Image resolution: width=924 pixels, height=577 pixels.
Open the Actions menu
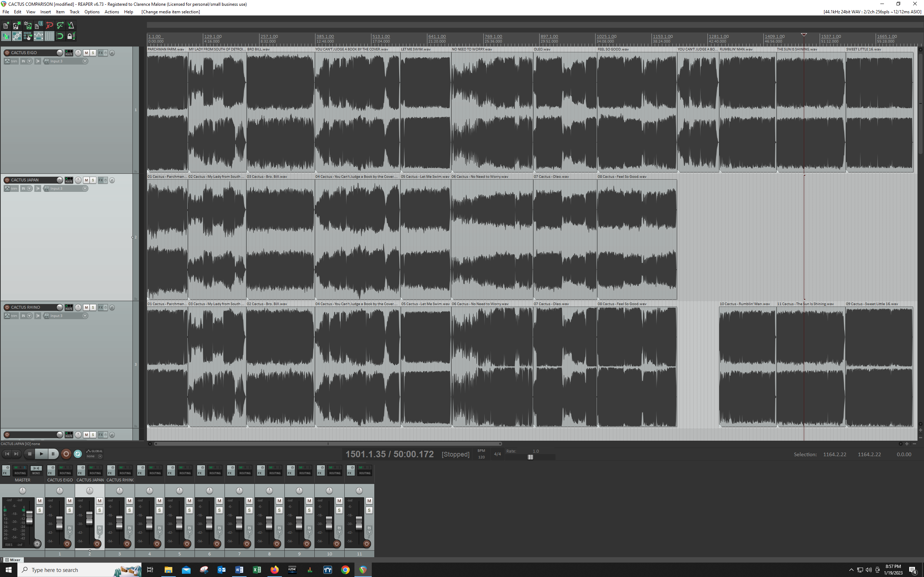112,12
